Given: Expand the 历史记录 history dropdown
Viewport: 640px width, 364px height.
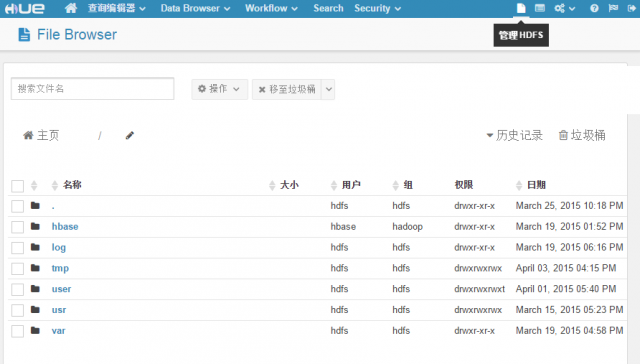Looking at the screenshot, I should [514, 135].
